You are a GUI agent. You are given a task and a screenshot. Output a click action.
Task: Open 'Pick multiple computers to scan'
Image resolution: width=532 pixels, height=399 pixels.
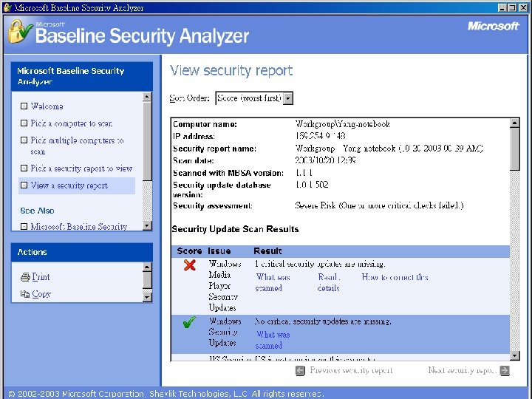(x=77, y=146)
